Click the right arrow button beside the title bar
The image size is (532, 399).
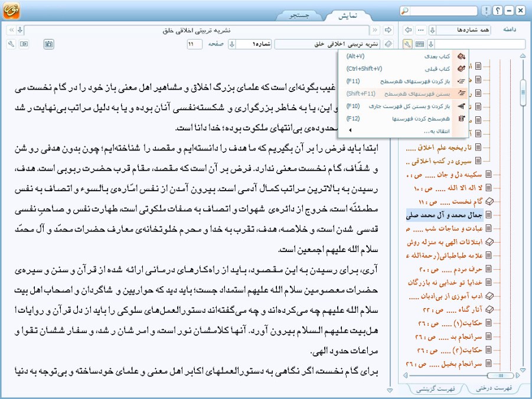[x=388, y=30]
